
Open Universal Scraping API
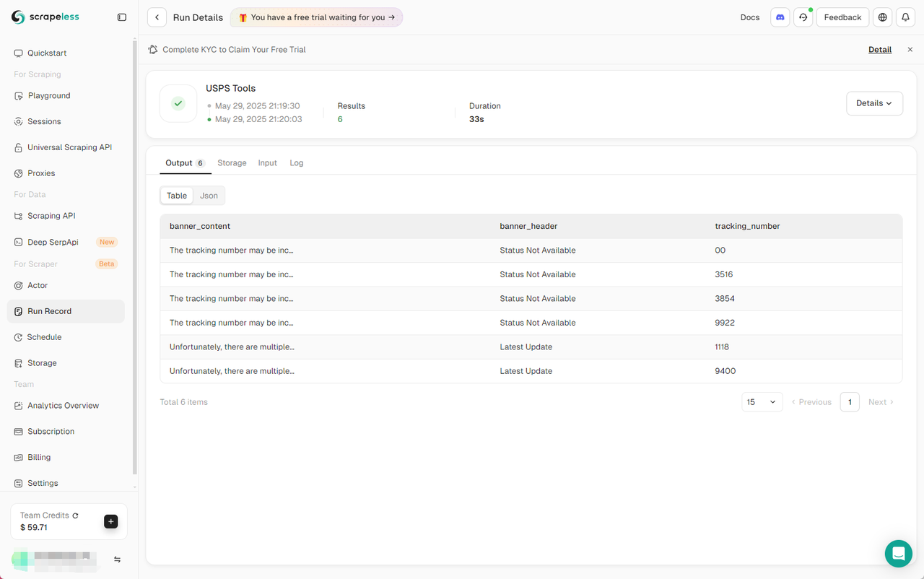pos(66,148)
